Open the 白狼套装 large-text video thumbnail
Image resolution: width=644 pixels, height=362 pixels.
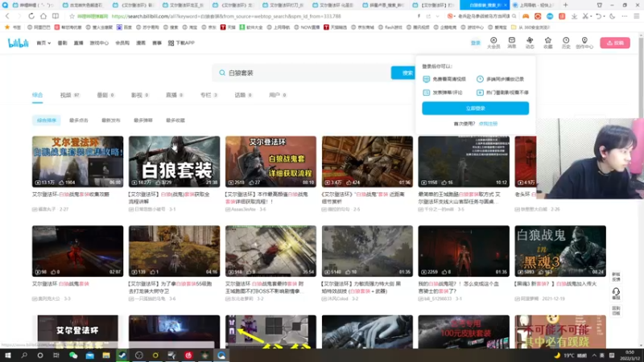coord(174,162)
